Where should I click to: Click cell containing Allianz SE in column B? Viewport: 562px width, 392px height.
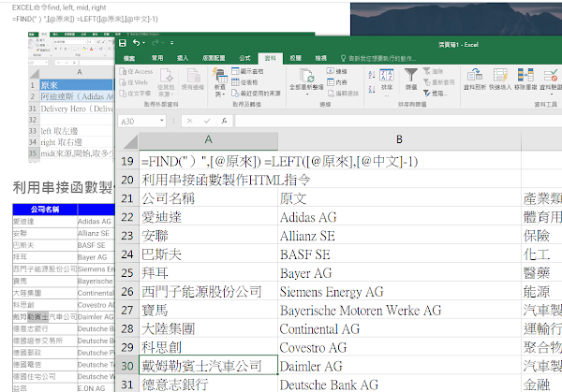(x=399, y=236)
